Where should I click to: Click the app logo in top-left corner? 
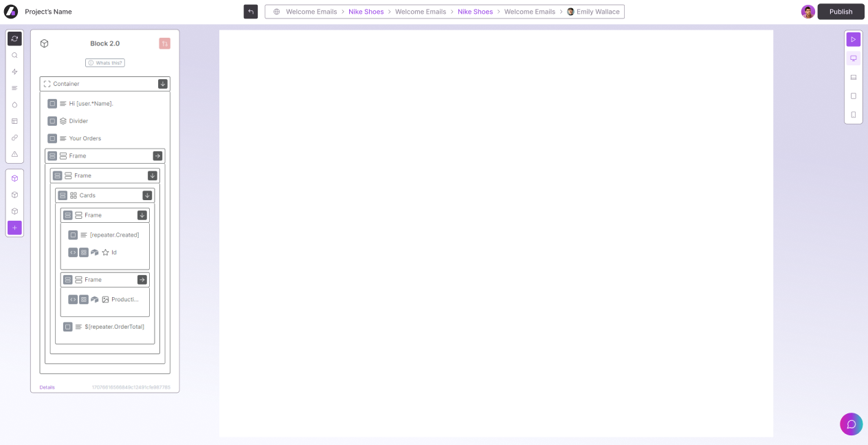[x=11, y=12]
